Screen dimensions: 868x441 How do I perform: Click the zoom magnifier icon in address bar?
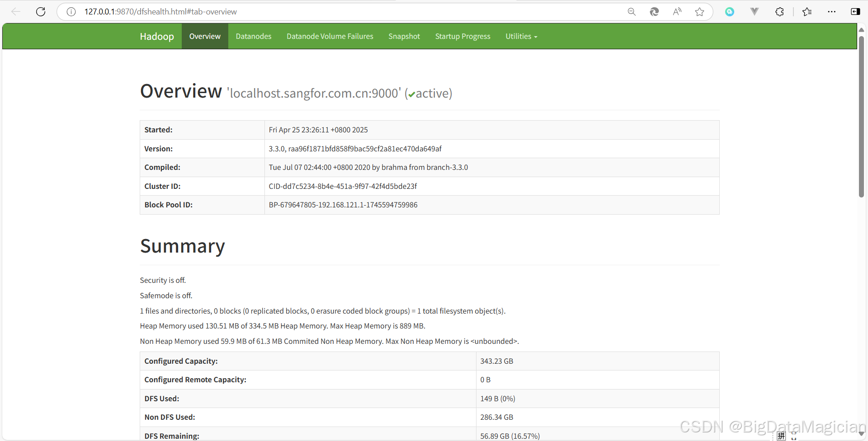coord(632,12)
